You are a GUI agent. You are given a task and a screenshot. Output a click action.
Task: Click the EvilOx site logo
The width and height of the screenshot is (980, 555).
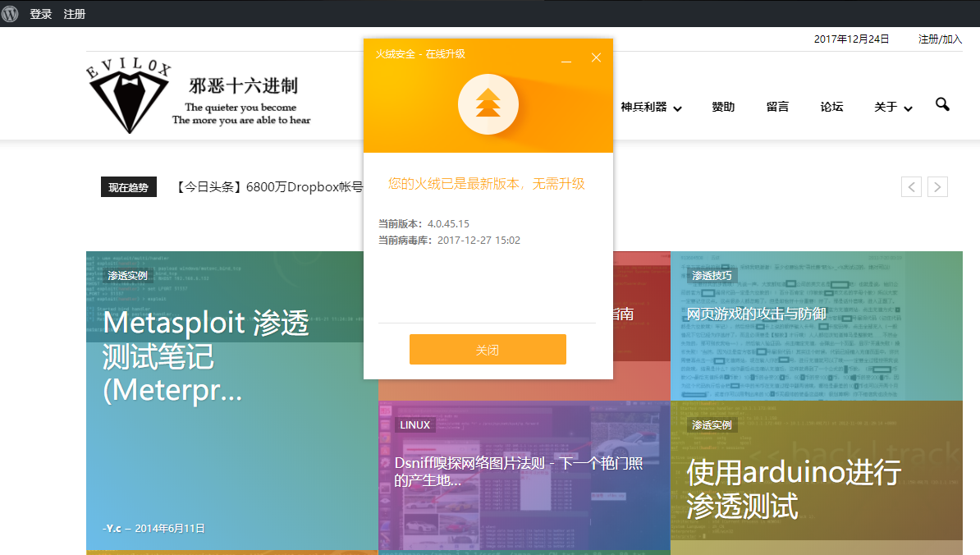coord(129,95)
